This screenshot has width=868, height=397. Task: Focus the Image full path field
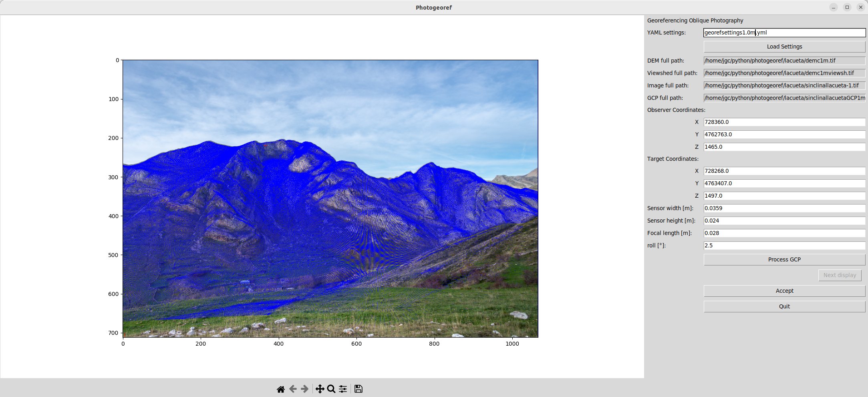point(784,85)
